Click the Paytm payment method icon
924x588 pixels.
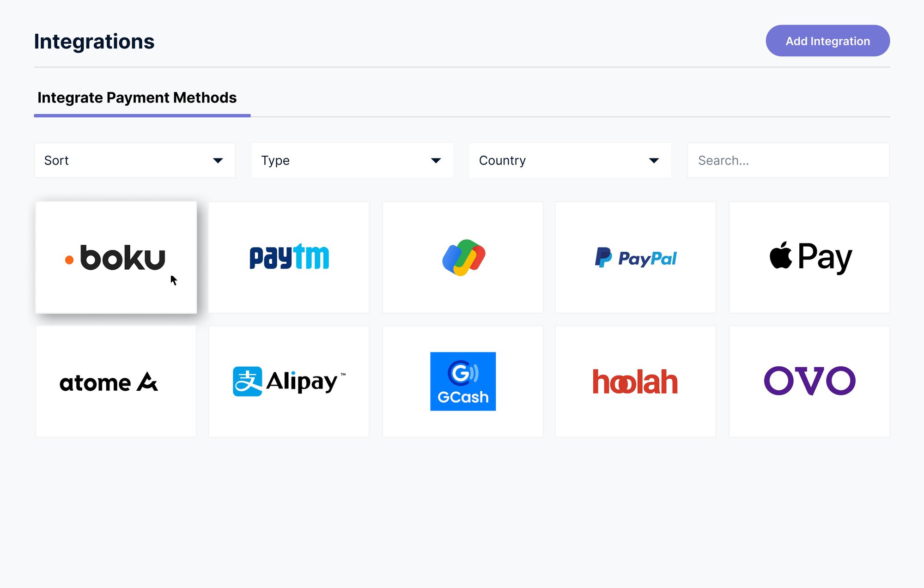click(x=290, y=257)
